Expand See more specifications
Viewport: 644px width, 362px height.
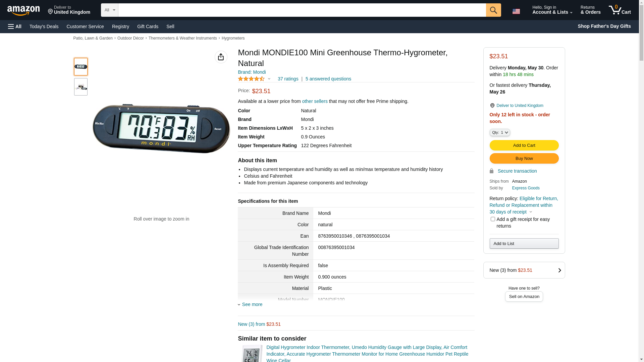click(250, 304)
